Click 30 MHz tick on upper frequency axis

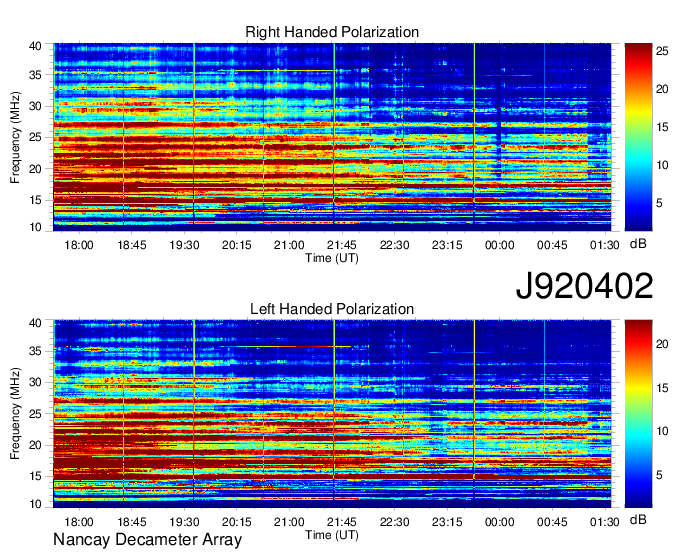tap(35, 106)
